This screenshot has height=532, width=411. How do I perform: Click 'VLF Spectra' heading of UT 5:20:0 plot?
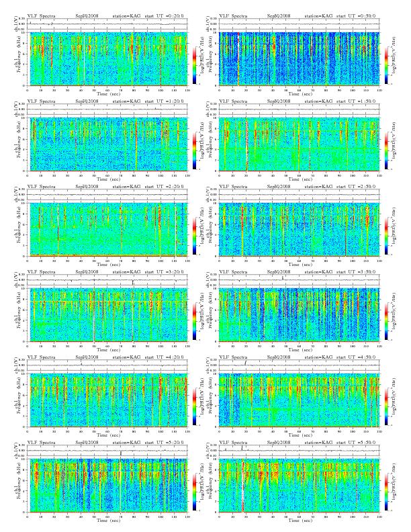tap(41, 443)
